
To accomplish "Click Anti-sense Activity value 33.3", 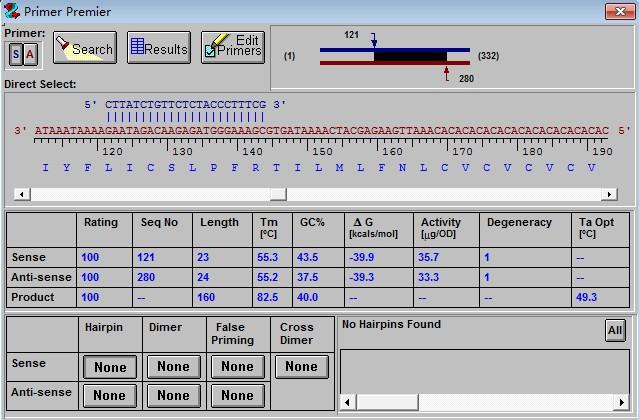I will pyautogui.click(x=428, y=277).
